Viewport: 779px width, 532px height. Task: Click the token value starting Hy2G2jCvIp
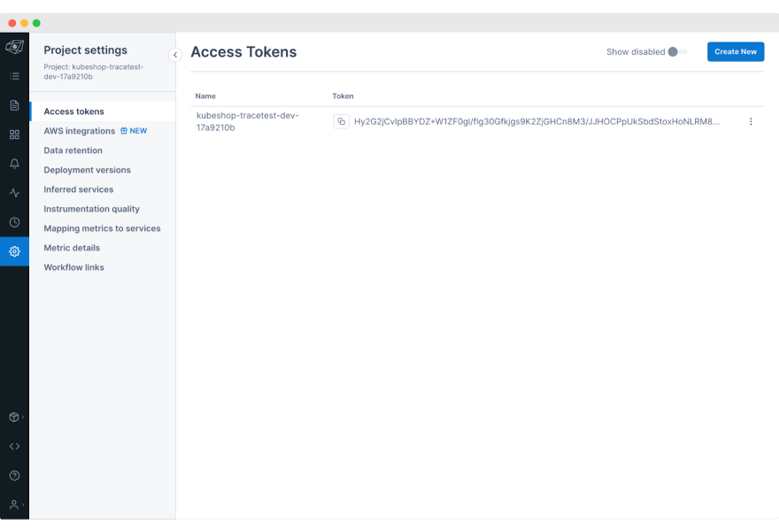536,121
